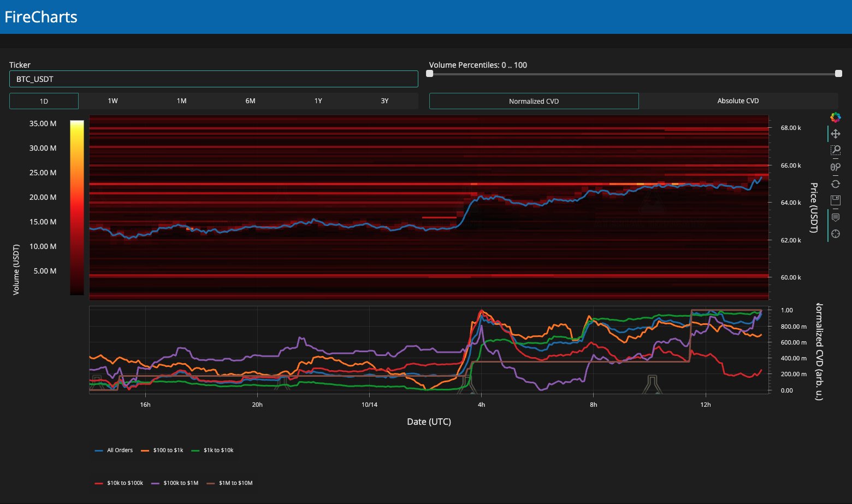
Task: Enable the Wheel Zoom tool
Action: [x=835, y=167]
